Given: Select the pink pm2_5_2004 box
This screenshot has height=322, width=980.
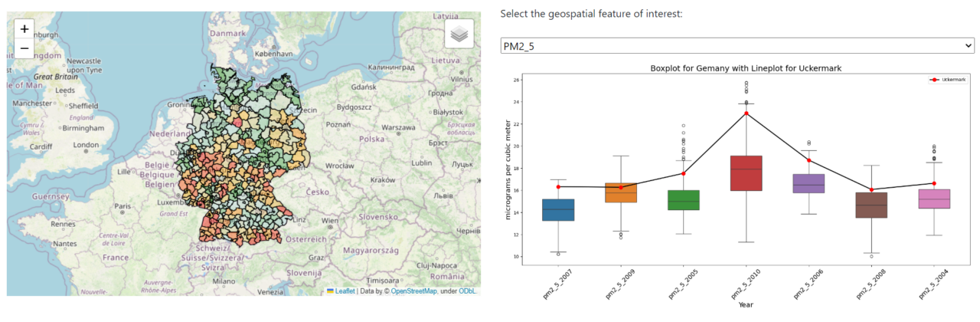Looking at the screenshot, I should pyautogui.click(x=934, y=199).
